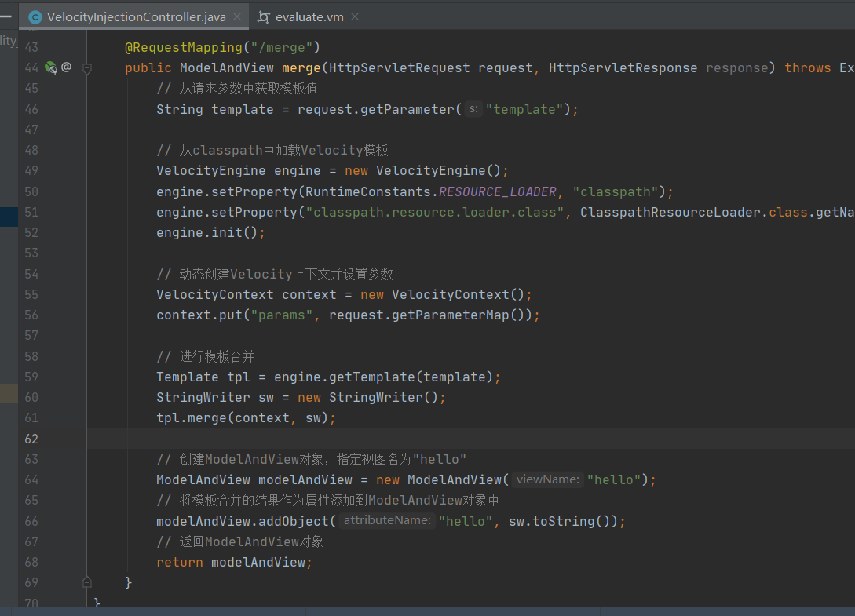This screenshot has width=855, height=616.
Task: Click the merge method name in its declaration
Action: click(x=301, y=67)
